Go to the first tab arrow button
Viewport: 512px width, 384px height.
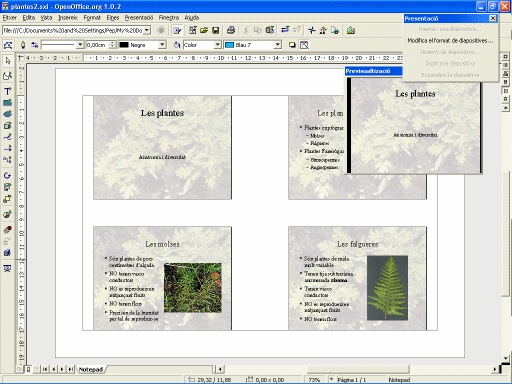tap(45, 369)
